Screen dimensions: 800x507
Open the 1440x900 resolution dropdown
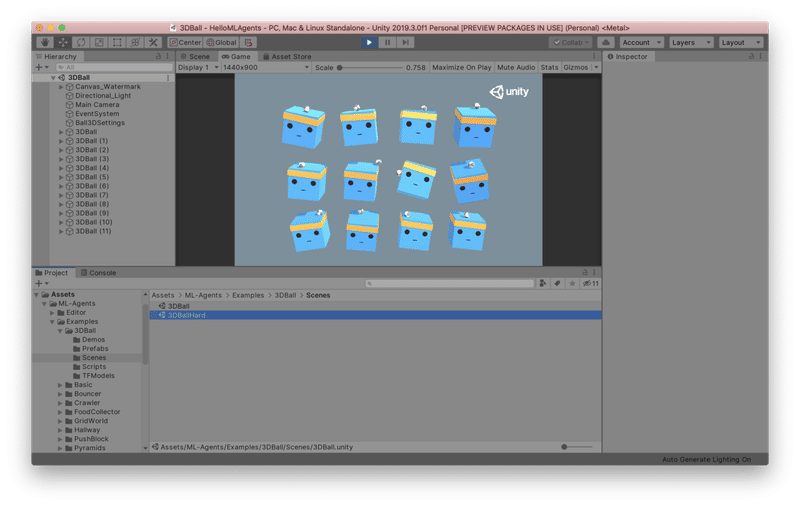pos(266,67)
